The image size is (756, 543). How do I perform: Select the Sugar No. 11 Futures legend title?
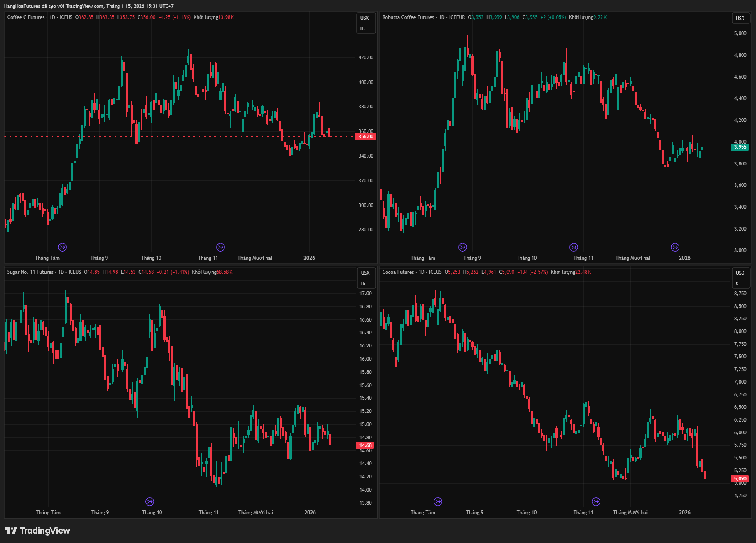click(30, 272)
